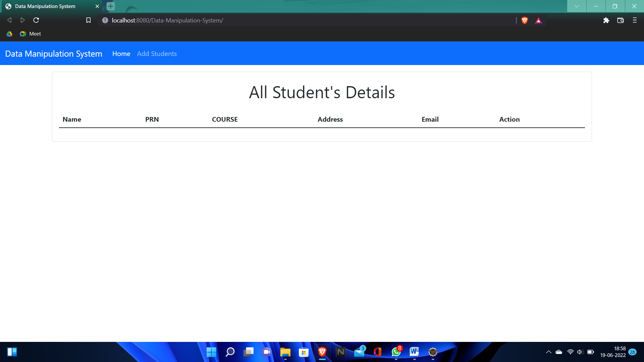Click the Email column header

[430, 119]
